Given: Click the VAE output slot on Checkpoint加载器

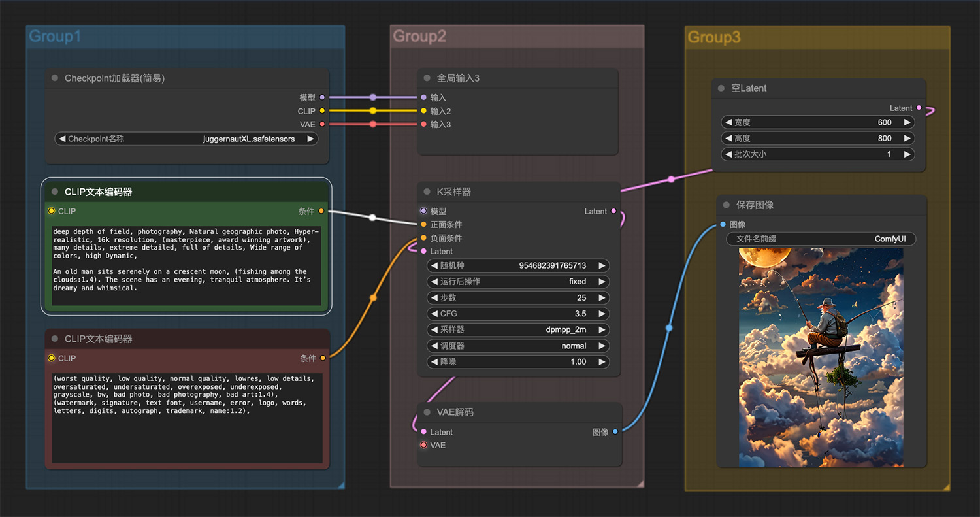Looking at the screenshot, I should click(x=322, y=124).
